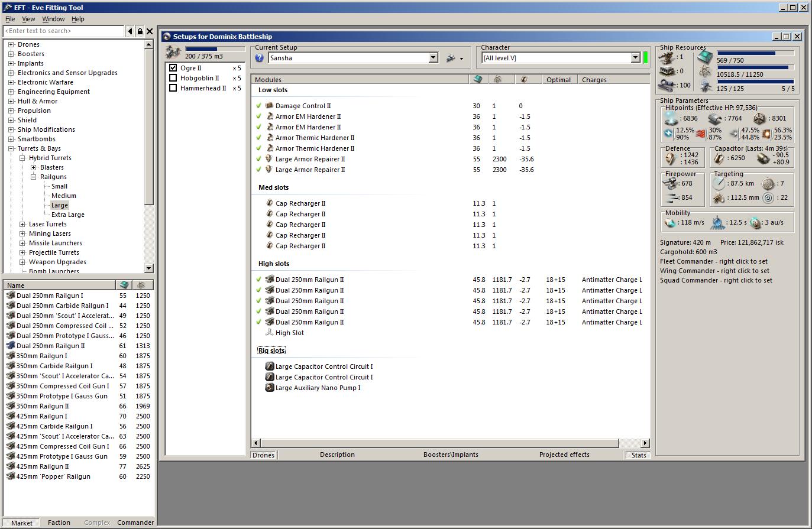812x529 pixels.
Task: Collapse the Railguns tree node
Action: (x=33, y=177)
